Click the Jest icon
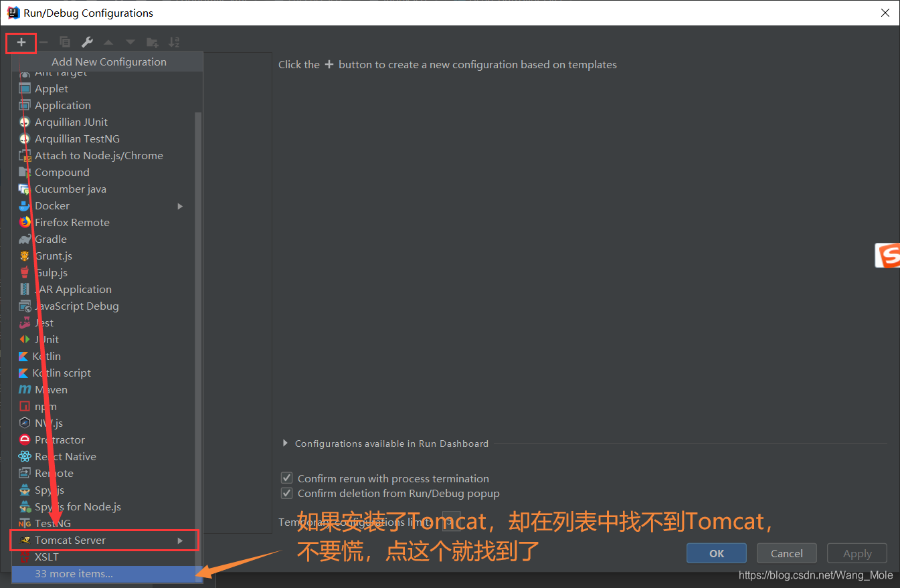This screenshot has width=900, height=588. coord(25,322)
